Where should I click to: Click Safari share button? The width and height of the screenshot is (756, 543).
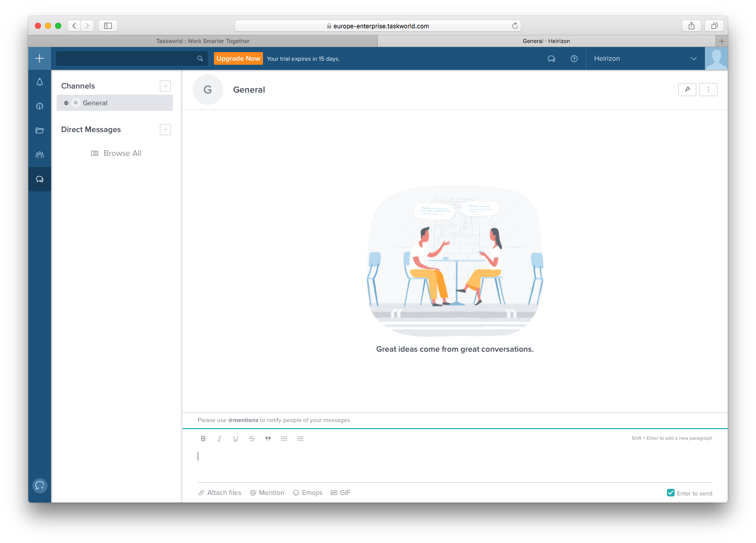coord(691,26)
